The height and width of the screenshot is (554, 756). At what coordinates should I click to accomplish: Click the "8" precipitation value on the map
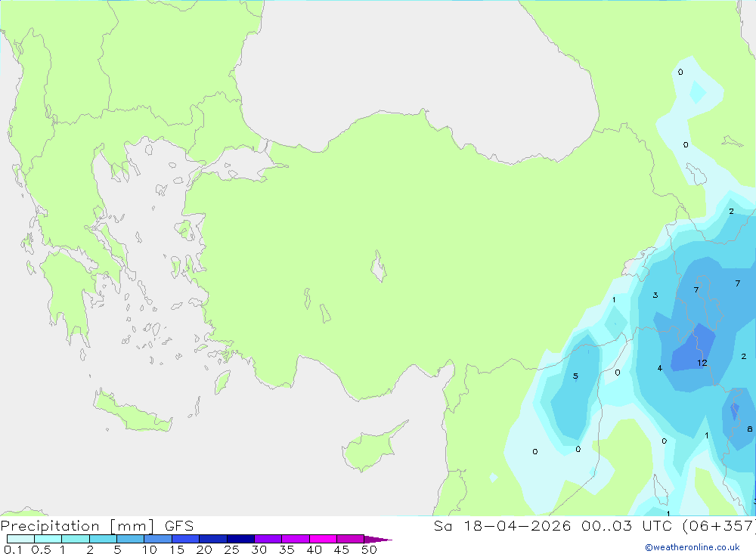point(749,429)
